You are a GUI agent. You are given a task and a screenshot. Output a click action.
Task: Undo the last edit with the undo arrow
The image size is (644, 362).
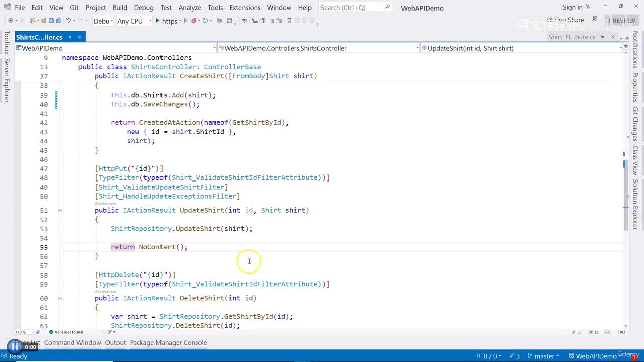pyautogui.click(x=69, y=21)
